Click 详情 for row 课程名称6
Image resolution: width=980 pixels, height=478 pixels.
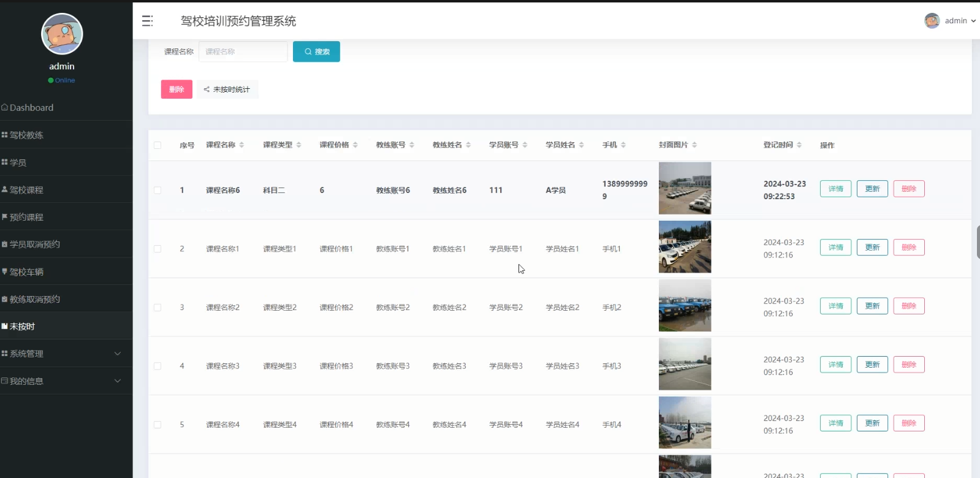coord(835,189)
